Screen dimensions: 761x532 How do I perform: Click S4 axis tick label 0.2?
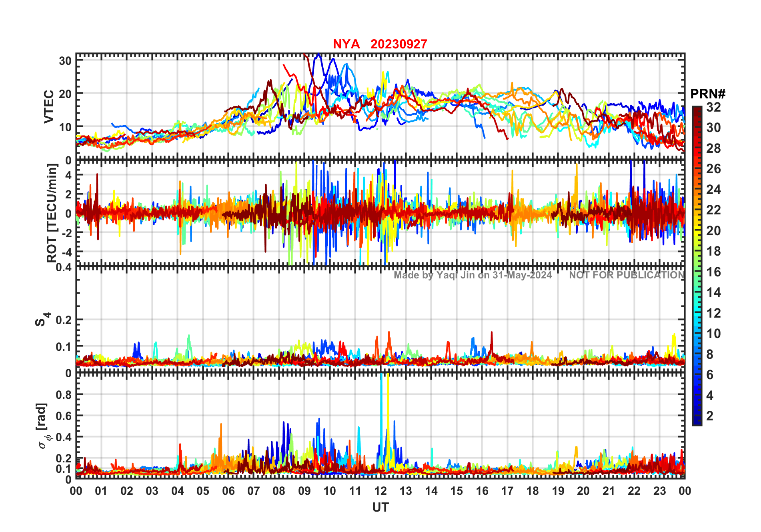(x=64, y=320)
